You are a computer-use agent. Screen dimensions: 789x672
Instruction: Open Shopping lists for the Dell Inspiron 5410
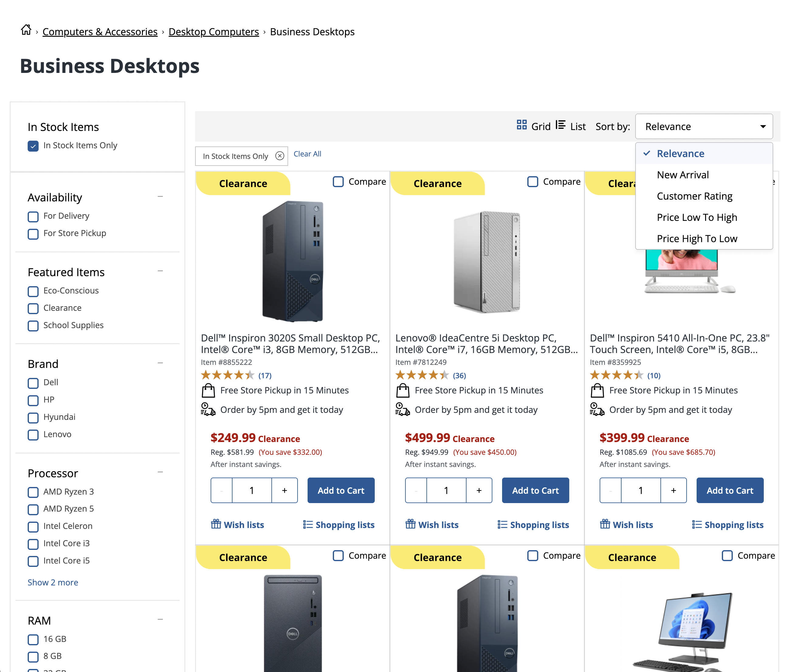[x=728, y=524]
